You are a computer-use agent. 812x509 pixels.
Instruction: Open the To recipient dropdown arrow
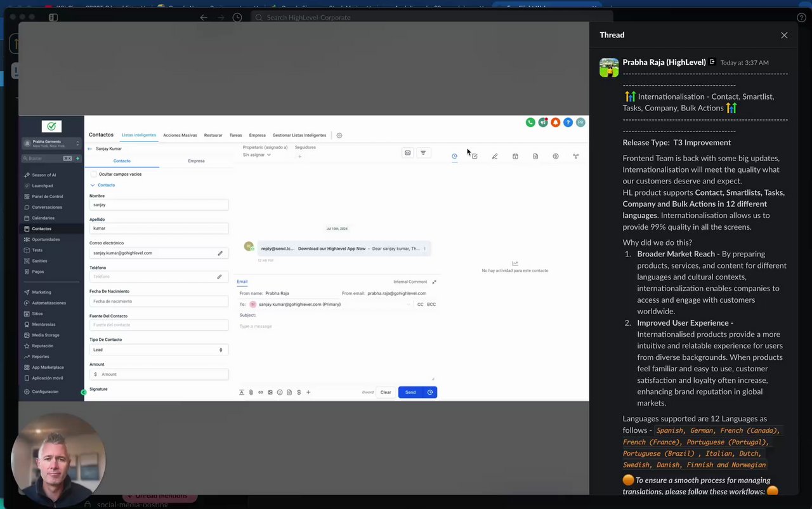pyautogui.click(x=409, y=305)
